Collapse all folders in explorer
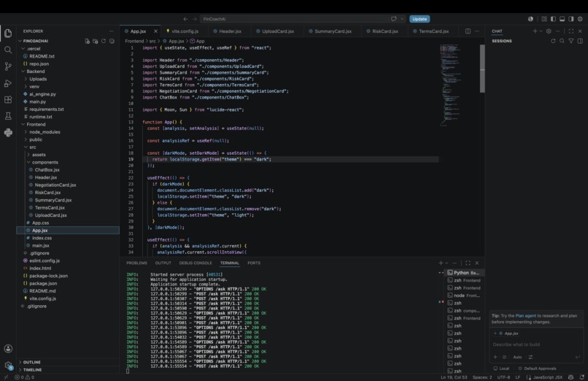Screen dimensions: 588x381 112,42
